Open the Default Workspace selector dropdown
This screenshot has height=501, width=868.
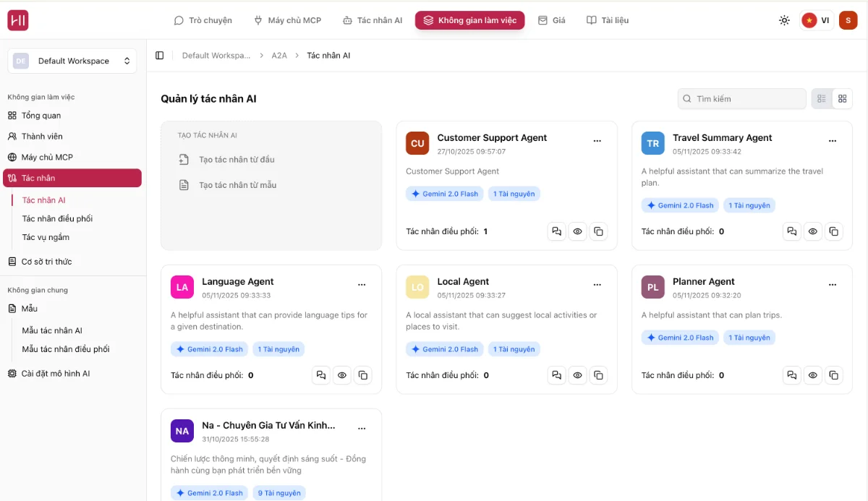tap(72, 61)
